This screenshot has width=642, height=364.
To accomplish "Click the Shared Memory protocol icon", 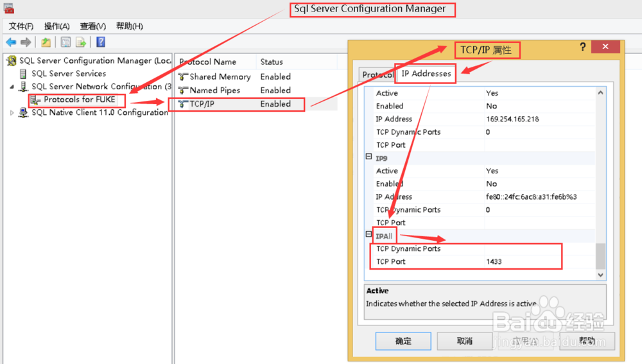I will pyautogui.click(x=183, y=76).
